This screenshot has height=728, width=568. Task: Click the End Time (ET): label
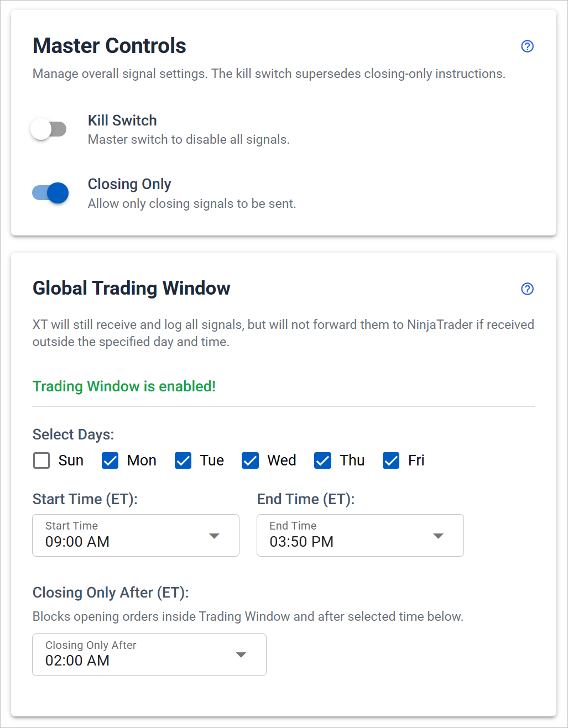306,499
